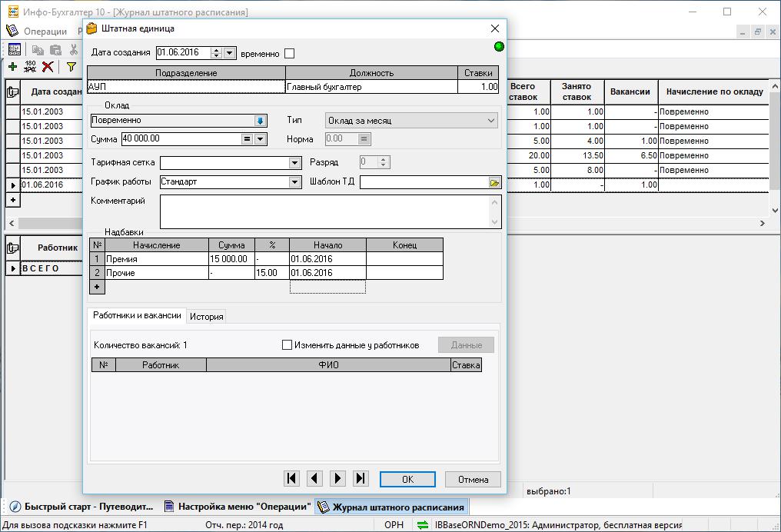Jump to the last record arrow
The width and height of the screenshot is (781, 532).
(361, 478)
